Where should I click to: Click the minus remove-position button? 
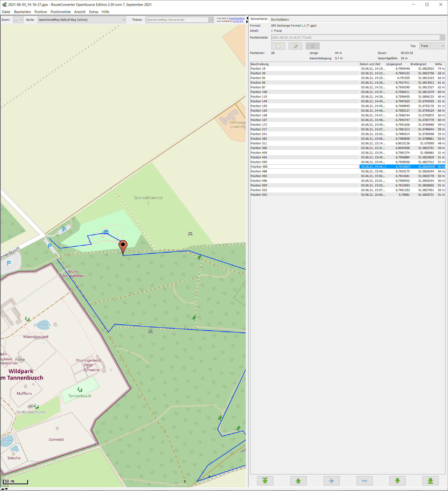[364, 480]
